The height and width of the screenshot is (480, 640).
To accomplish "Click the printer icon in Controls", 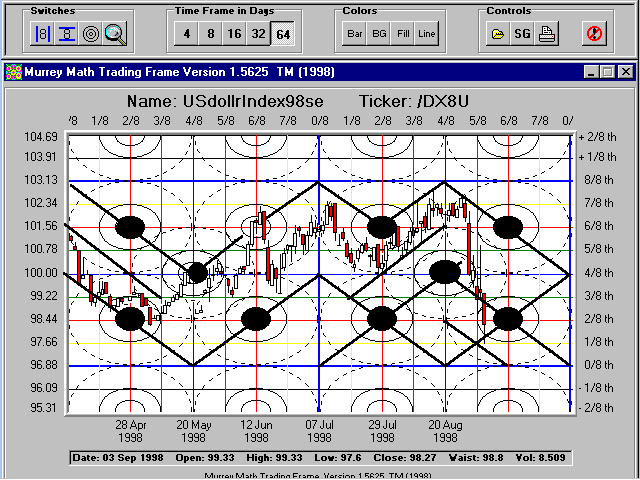I will pyautogui.click(x=547, y=33).
